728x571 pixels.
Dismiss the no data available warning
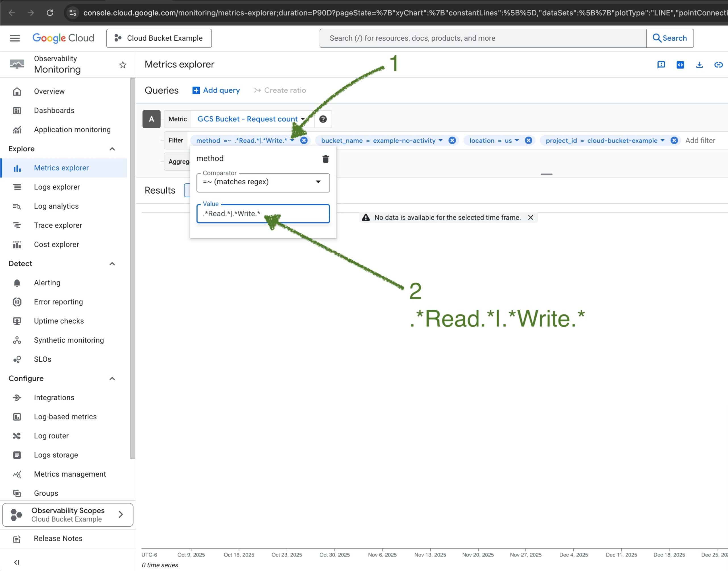(x=530, y=217)
